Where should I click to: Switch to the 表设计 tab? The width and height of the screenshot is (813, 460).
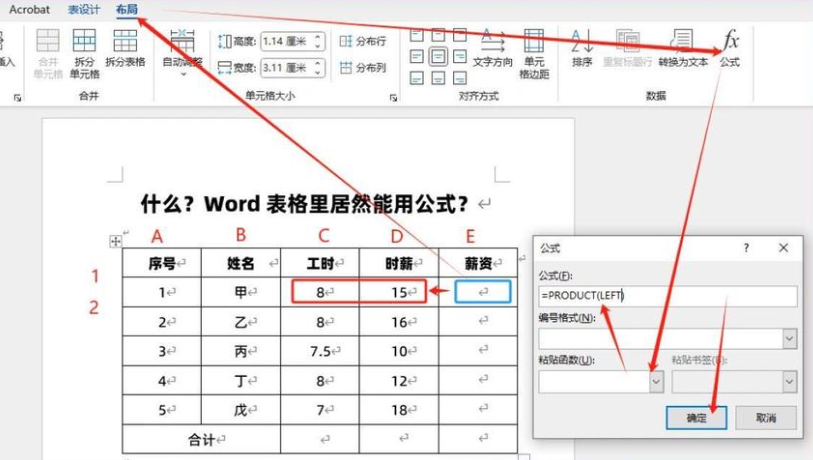[x=84, y=9]
